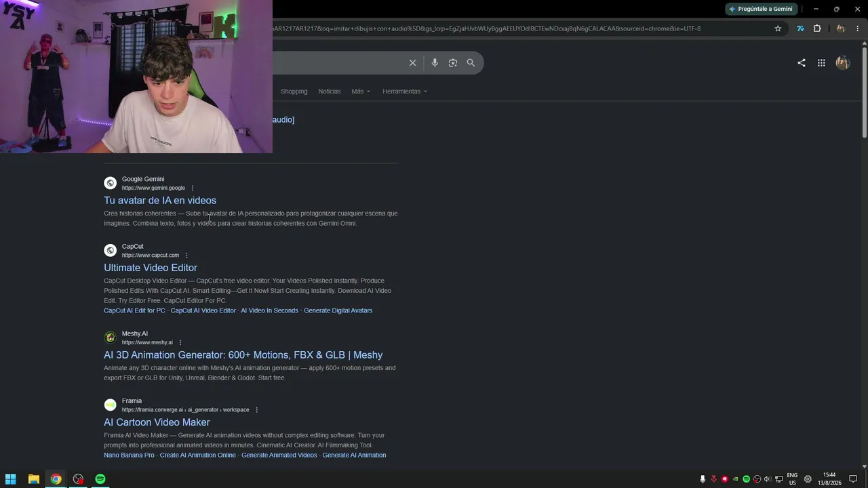Open options menu for the Google Gemini result
The width and height of the screenshot is (868, 488).
click(193, 188)
